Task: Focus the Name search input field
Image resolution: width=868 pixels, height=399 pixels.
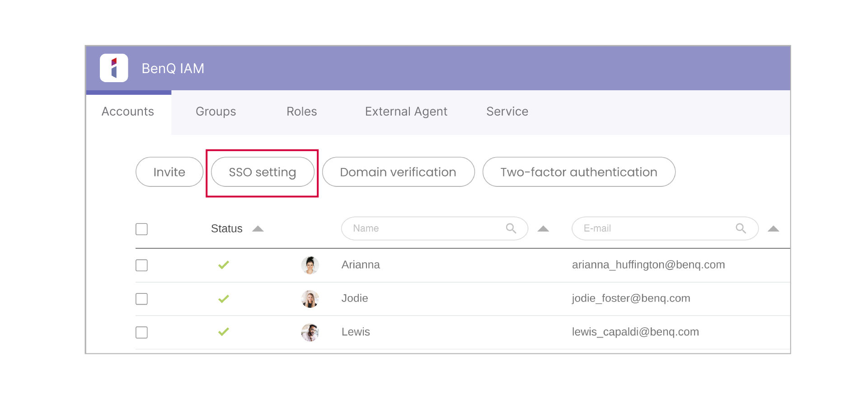Action: [x=425, y=228]
